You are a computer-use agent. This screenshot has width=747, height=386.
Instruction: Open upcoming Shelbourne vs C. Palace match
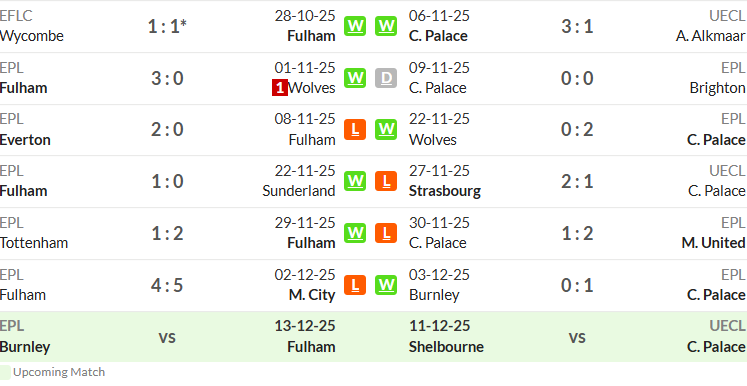[x=577, y=337]
